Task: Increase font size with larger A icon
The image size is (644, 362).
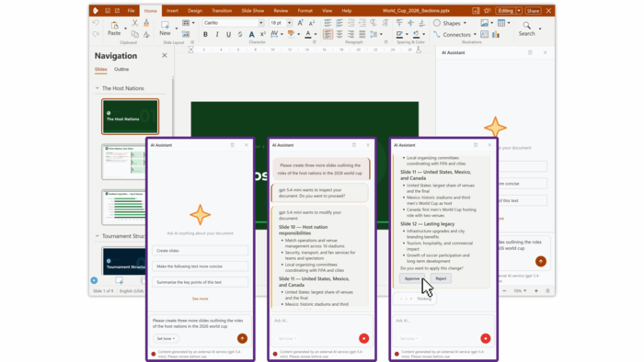Action: click(x=300, y=23)
